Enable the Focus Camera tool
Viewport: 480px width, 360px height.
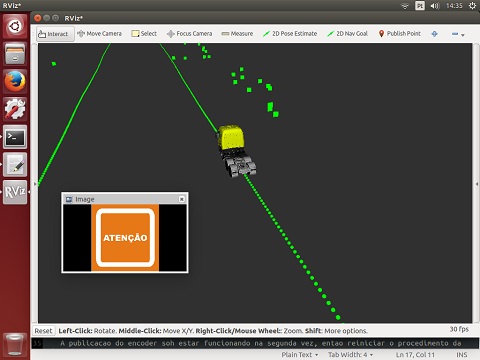(x=189, y=34)
